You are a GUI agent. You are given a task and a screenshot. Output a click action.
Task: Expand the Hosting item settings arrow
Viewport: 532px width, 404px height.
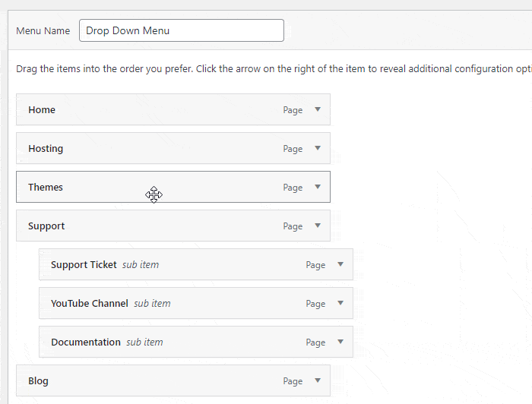(318, 148)
